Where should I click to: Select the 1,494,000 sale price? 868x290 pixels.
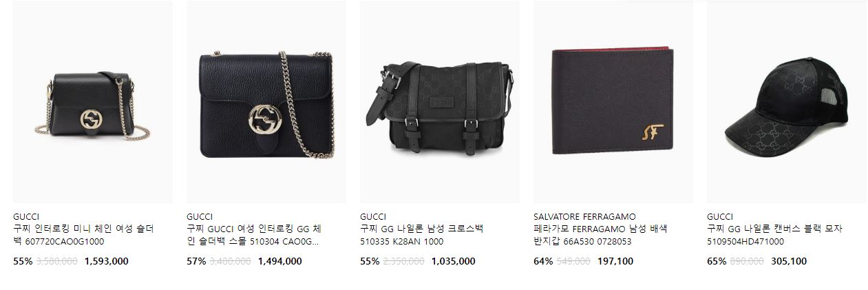[279, 261]
